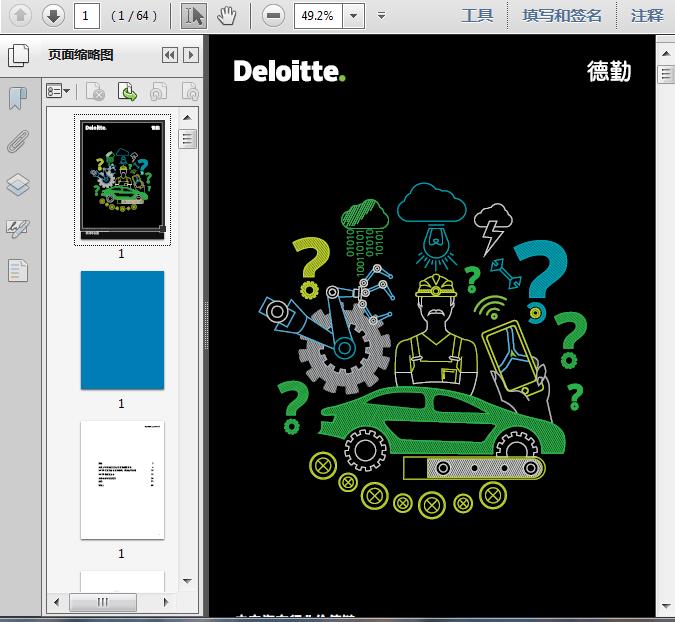This screenshot has width=675, height=622.
Task: Open the Bookmarks panel in sidebar
Action: tap(18, 99)
